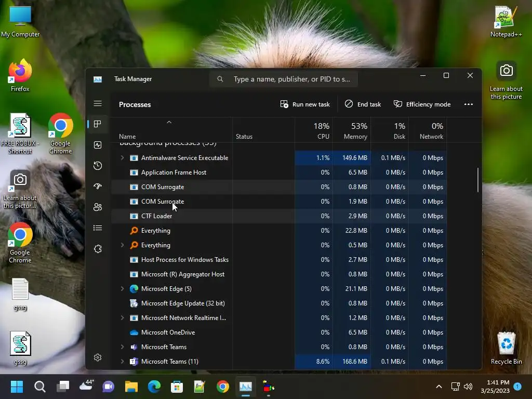Sort processes by CPU column
The height and width of the screenshot is (399, 532).
point(314,130)
